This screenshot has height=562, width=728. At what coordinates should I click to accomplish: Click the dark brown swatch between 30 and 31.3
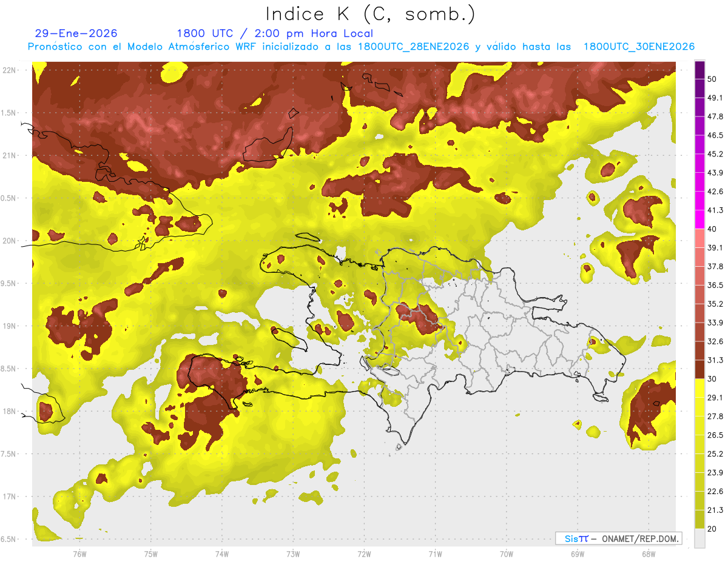tap(699, 369)
